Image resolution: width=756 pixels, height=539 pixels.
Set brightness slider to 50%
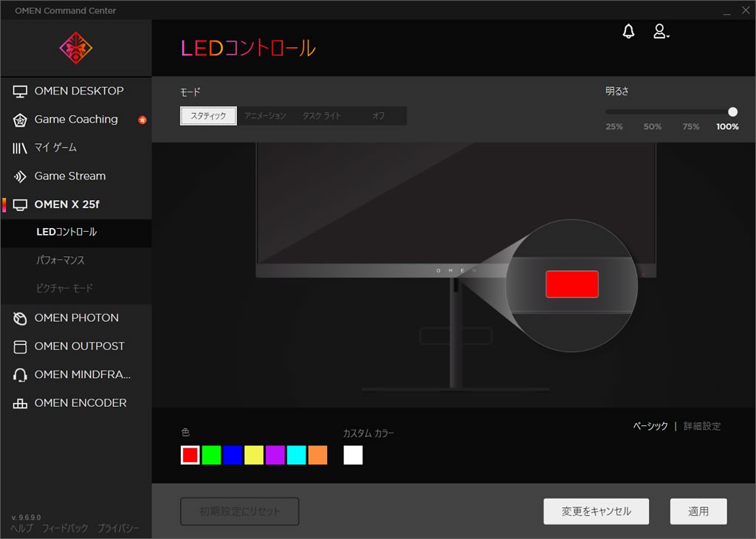point(652,112)
